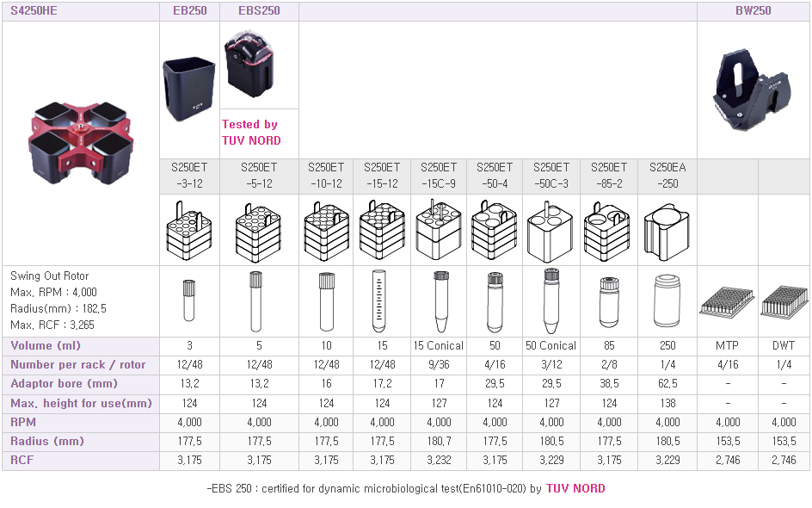
Task: Click the EBS250 sealed bucket image
Action: (x=249, y=65)
